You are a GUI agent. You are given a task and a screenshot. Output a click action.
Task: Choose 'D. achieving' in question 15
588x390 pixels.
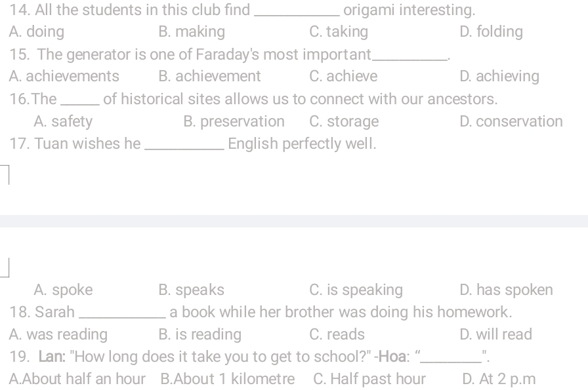click(x=499, y=76)
